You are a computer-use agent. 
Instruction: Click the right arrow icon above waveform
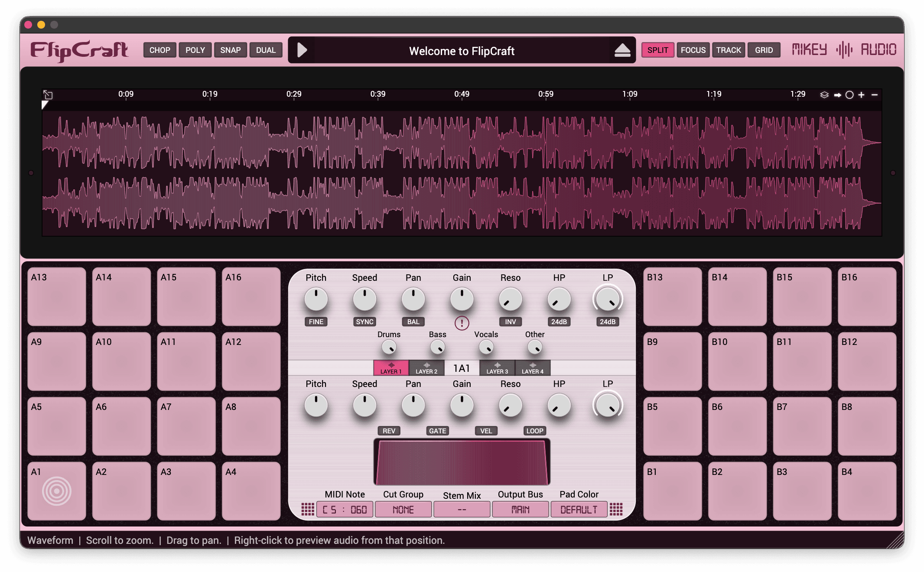837,95
